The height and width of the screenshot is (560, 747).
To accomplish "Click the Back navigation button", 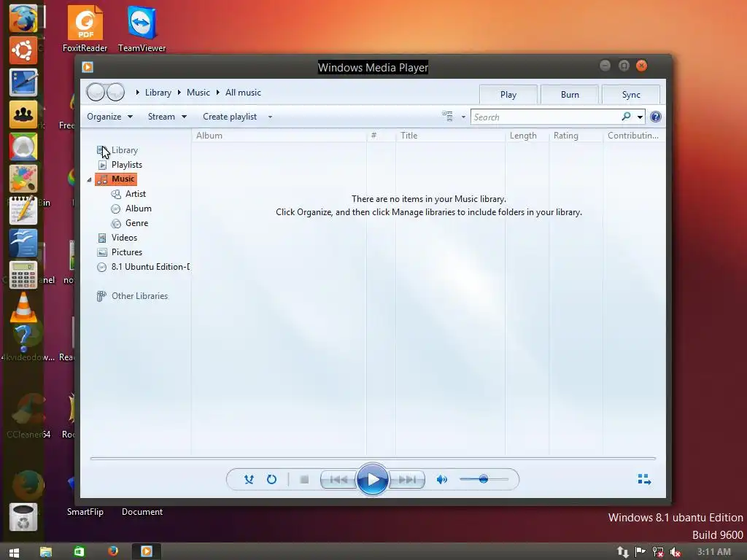I will 96,92.
